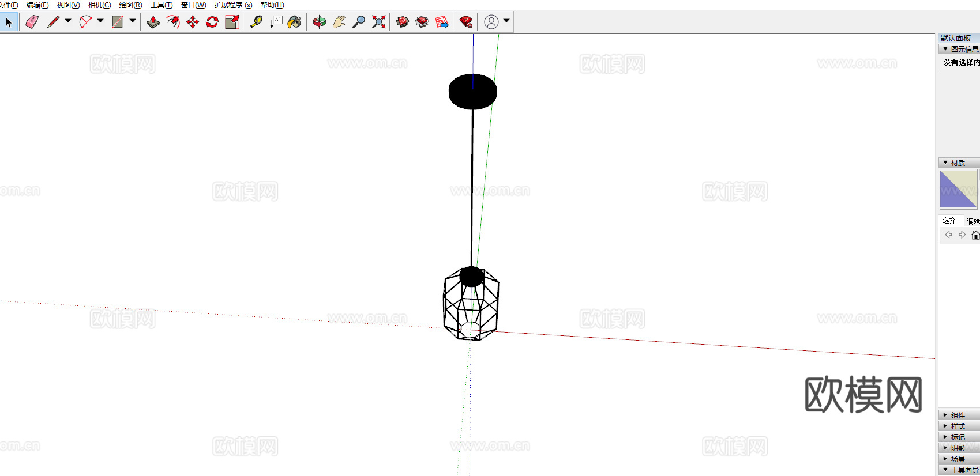Open the 编辑(E) menu
The image size is (980, 476).
[x=37, y=5]
